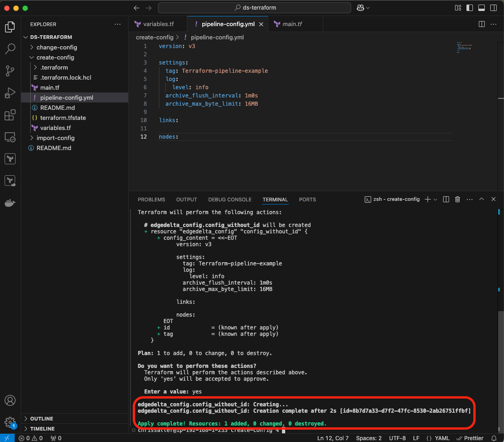Click the editor minimap overview
Screen dimensions: 504x442
[x=463, y=48]
